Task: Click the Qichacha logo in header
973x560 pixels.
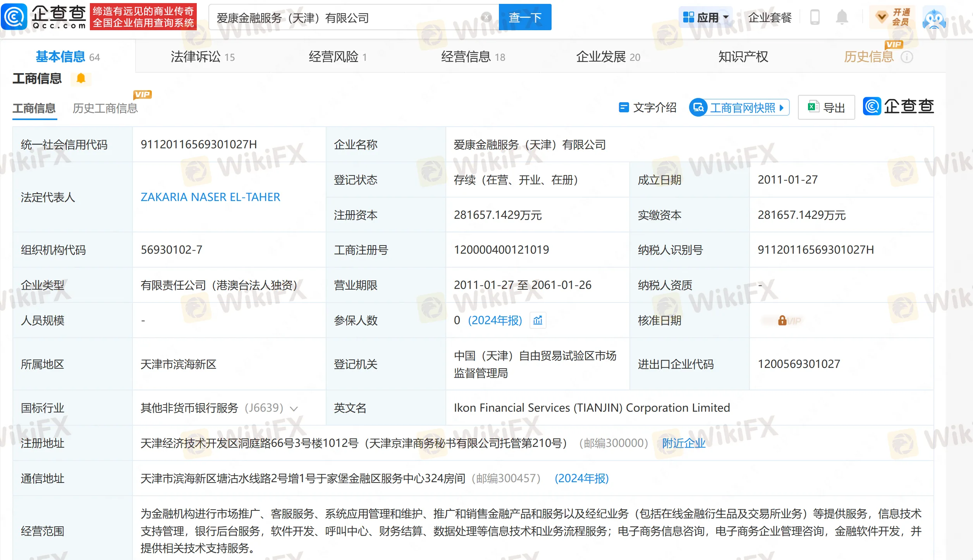Action: (44, 17)
